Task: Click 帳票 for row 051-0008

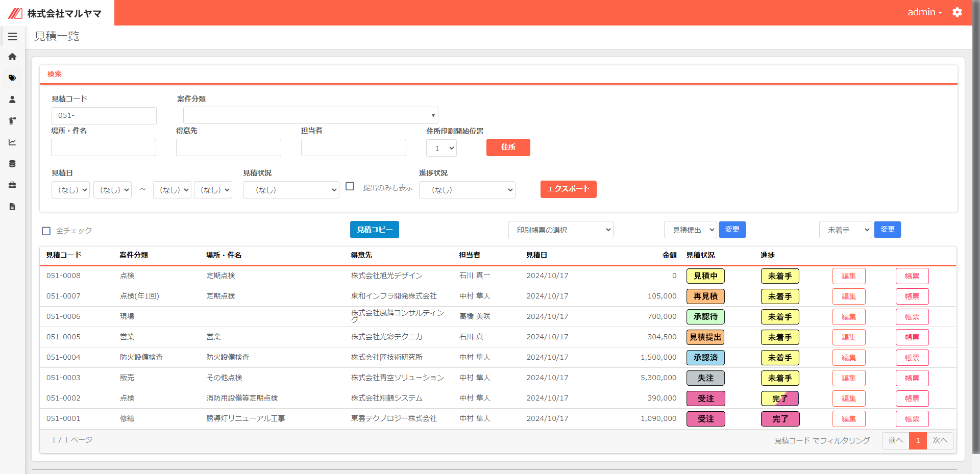Action: [912, 276]
